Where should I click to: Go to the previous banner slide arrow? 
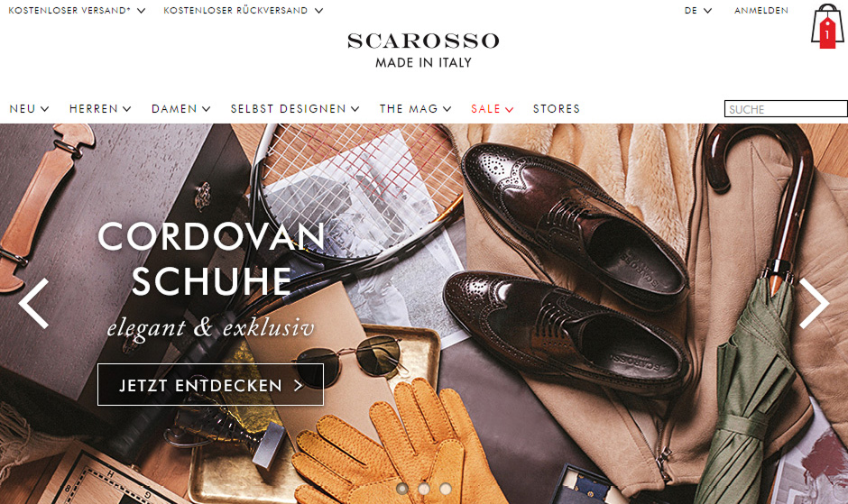pos(33,303)
